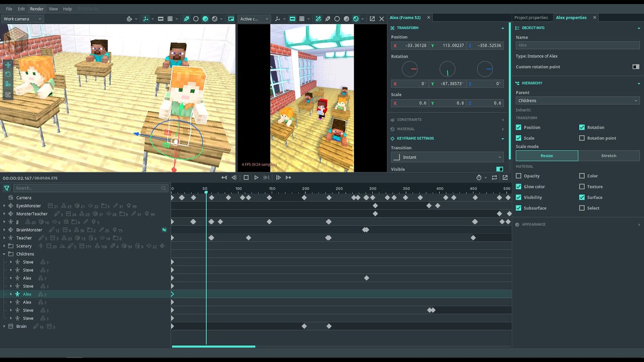Switch to the Project properties tab
The width and height of the screenshot is (644, 362).
pyautogui.click(x=531, y=18)
